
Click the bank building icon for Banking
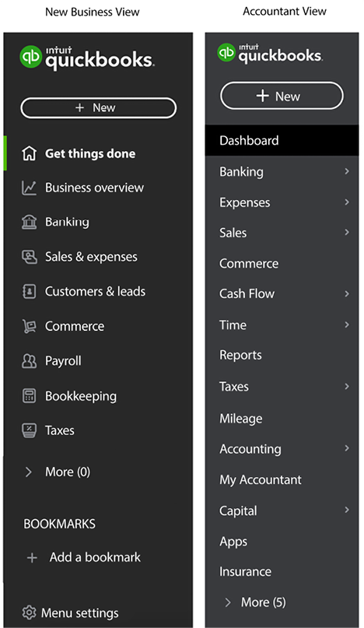[29, 222]
